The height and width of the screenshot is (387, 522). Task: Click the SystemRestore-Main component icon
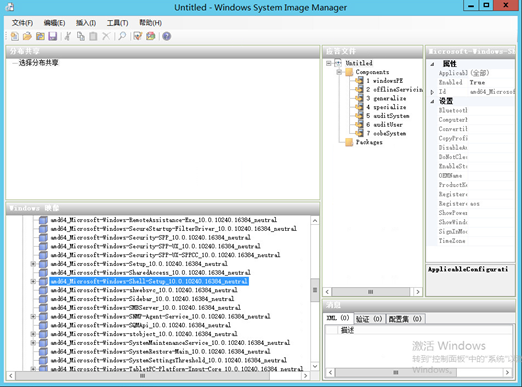click(x=43, y=352)
